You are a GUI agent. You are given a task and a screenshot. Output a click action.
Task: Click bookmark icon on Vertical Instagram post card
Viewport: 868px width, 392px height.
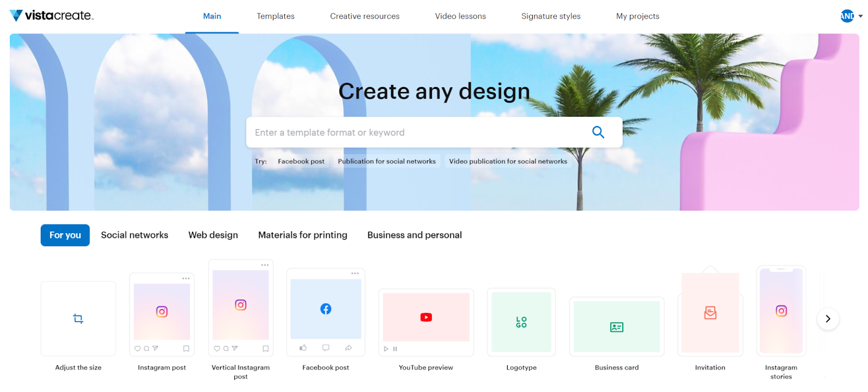266,349
